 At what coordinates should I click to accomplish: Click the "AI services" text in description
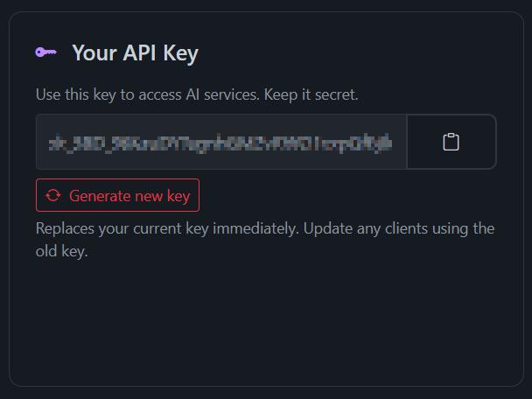pos(228,94)
